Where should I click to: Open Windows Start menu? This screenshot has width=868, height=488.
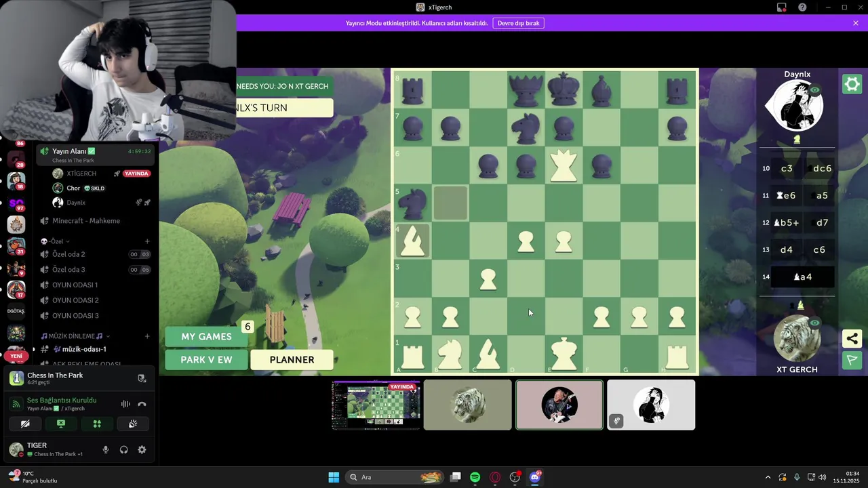click(x=334, y=477)
